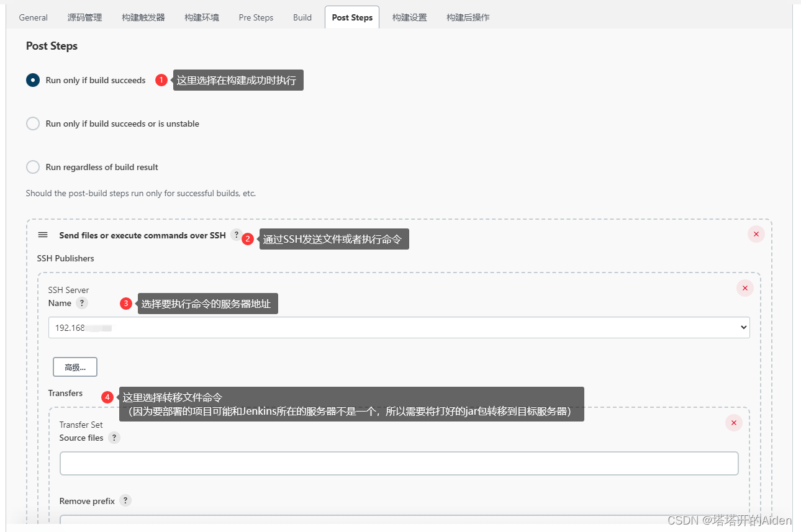Click the Post Steps section heading
The image size is (801, 532).
[x=52, y=46]
